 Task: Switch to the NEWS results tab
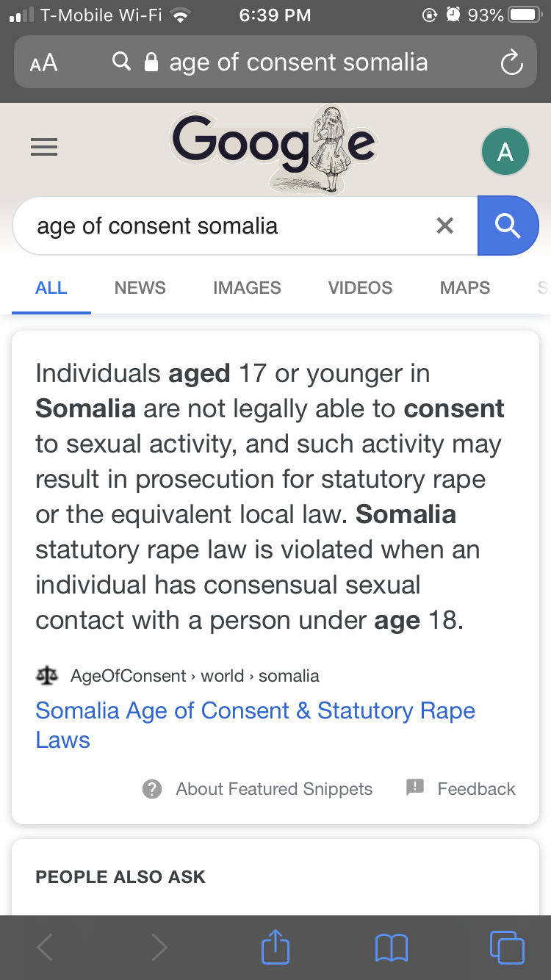(x=140, y=288)
